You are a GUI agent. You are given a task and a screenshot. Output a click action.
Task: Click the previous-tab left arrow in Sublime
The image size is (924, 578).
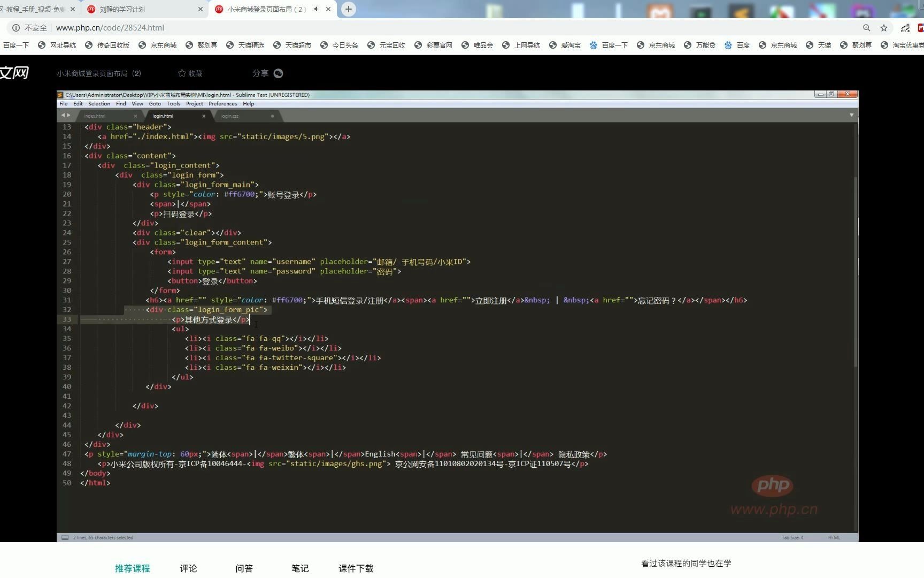63,115
